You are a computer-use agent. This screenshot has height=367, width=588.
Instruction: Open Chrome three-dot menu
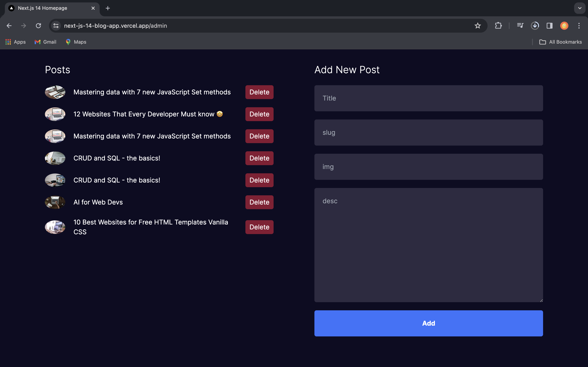[x=579, y=26]
